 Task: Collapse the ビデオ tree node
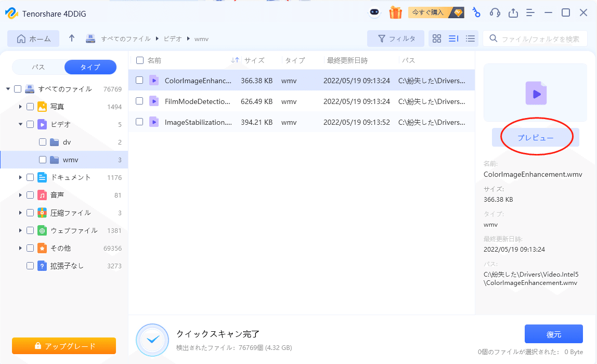(19, 124)
